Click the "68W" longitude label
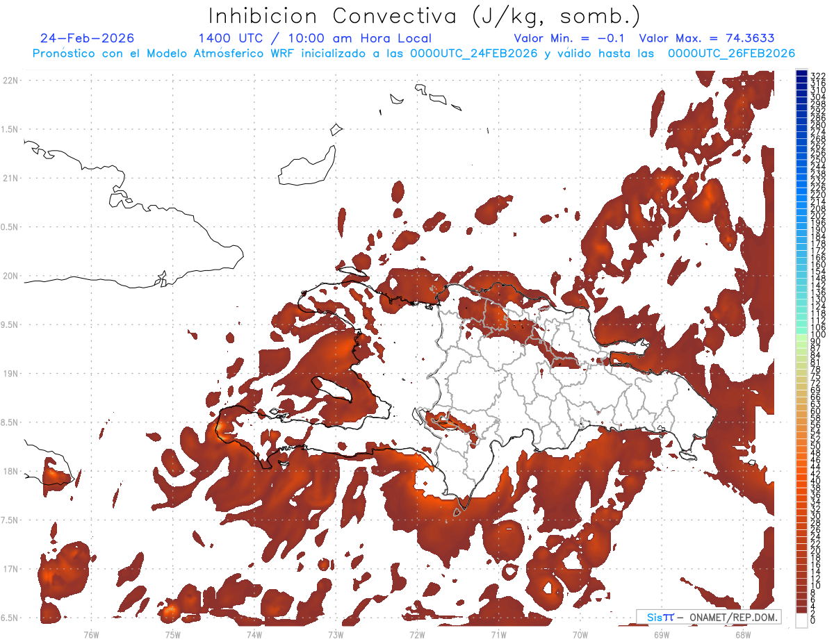The height and width of the screenshot is (644, 834). 743,634
